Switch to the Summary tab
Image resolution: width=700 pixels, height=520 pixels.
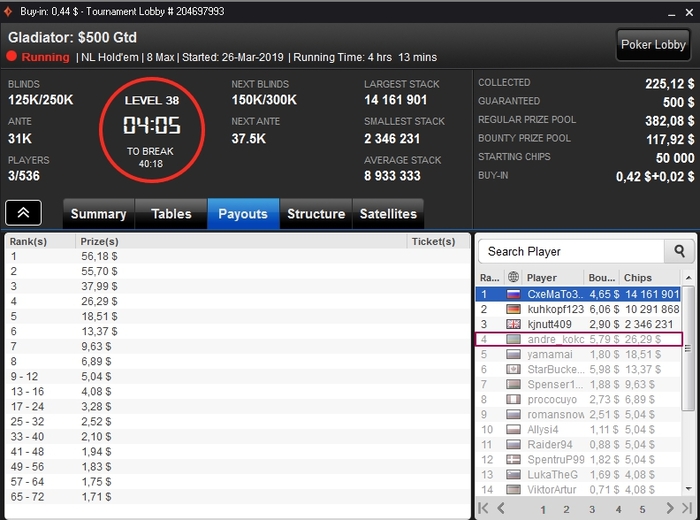point(99,214)
